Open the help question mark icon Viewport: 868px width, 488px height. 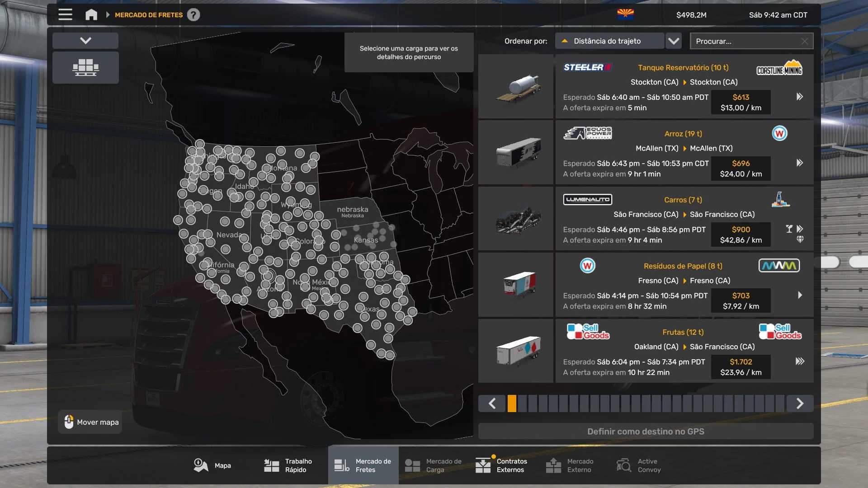click(193, 15)
